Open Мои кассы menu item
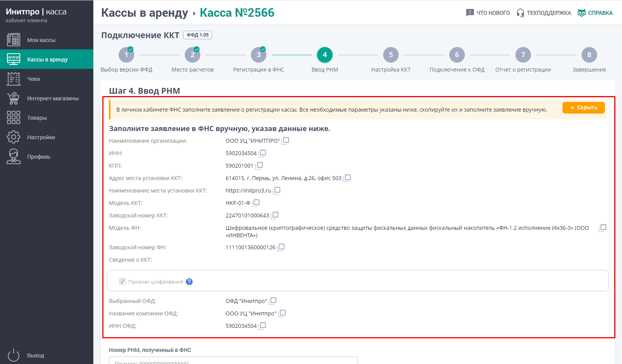The width and height of the screenshot is (622, 364). point(47,40)
